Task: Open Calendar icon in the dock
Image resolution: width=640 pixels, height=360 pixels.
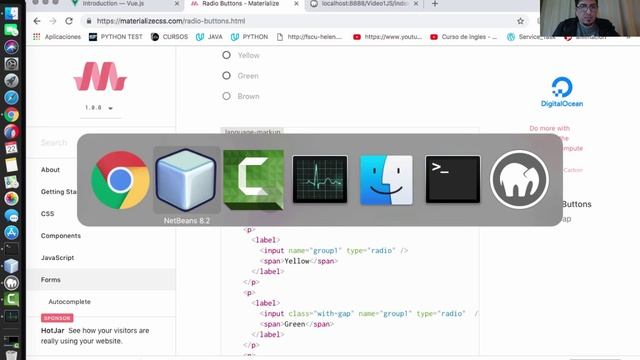Action: point(11,148)
